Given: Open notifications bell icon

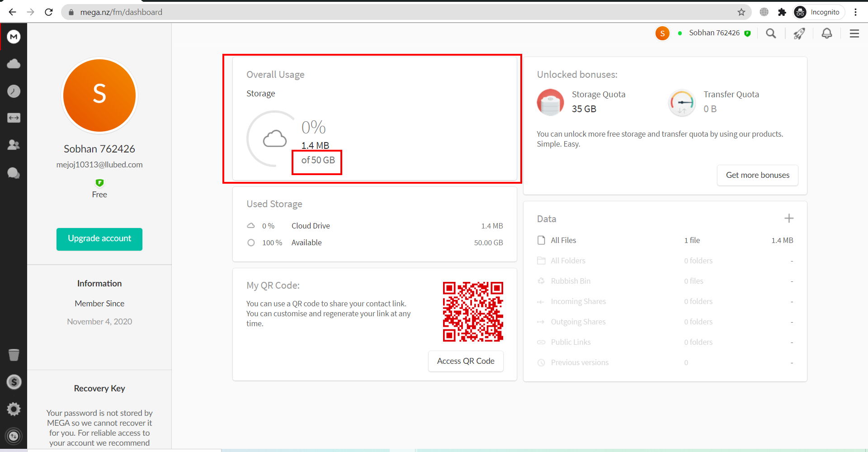Looking at the screenshot, I should tap(827, 33).
